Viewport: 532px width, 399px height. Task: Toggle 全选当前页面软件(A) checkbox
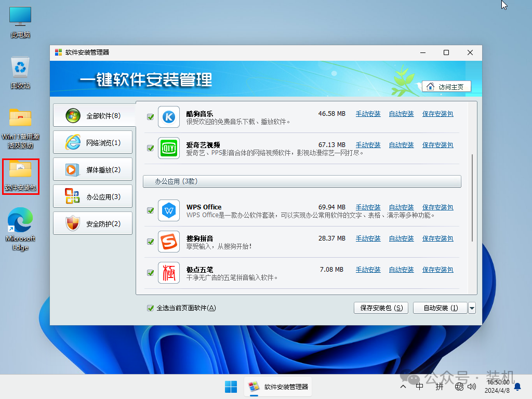click(x=150, y=308)
